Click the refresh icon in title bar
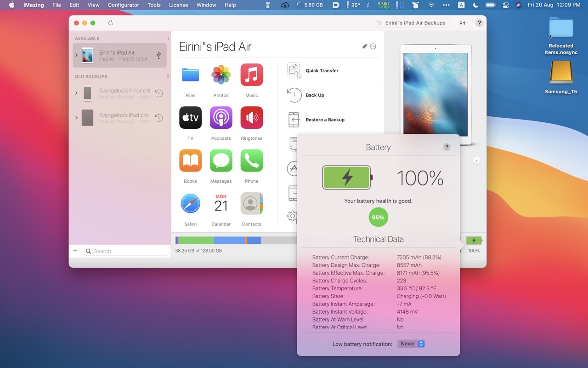The width and height of the screenshot is (588, 368). click(x=111, y=23)
